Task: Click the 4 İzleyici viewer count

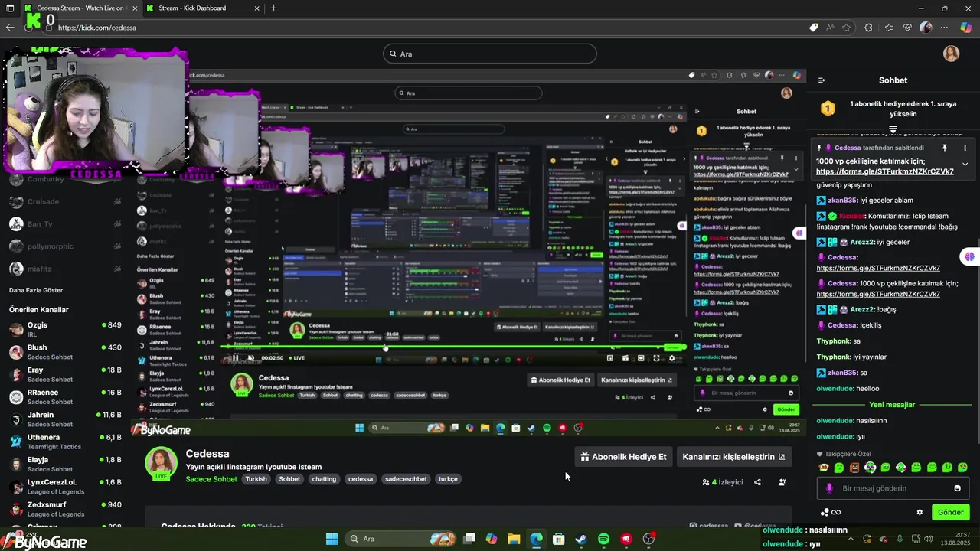Action: (723, 482)
